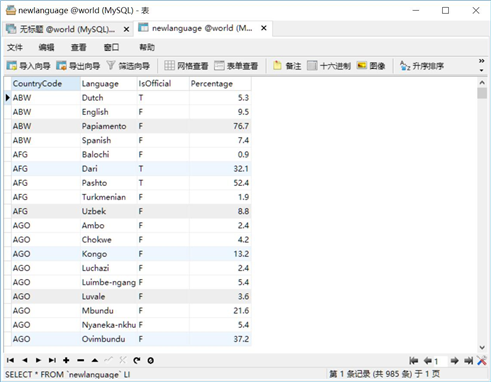Image resolution: width=491 pixels, height=382 pixels.
Task: Go to previous record button
Action: (25, 360)
